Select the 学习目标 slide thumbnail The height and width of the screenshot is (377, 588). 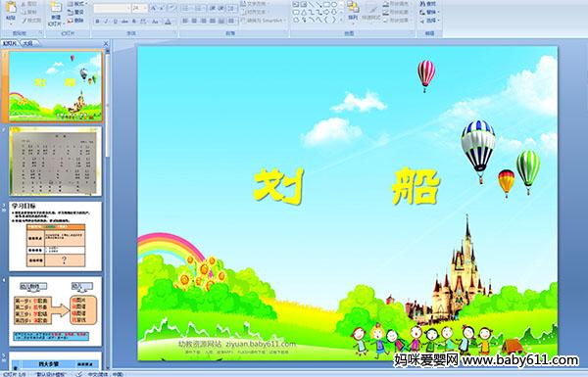tap(55, 236)
